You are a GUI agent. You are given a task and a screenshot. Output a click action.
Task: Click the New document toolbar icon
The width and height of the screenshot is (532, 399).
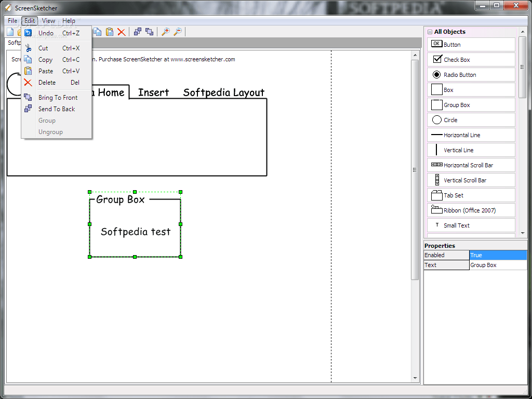pyautogui.click(x=10, y=32)
